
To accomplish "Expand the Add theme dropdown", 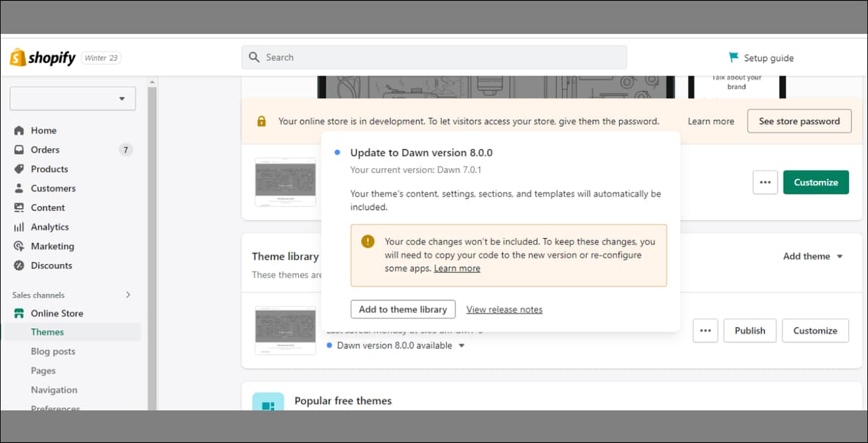I will point(813,256).
